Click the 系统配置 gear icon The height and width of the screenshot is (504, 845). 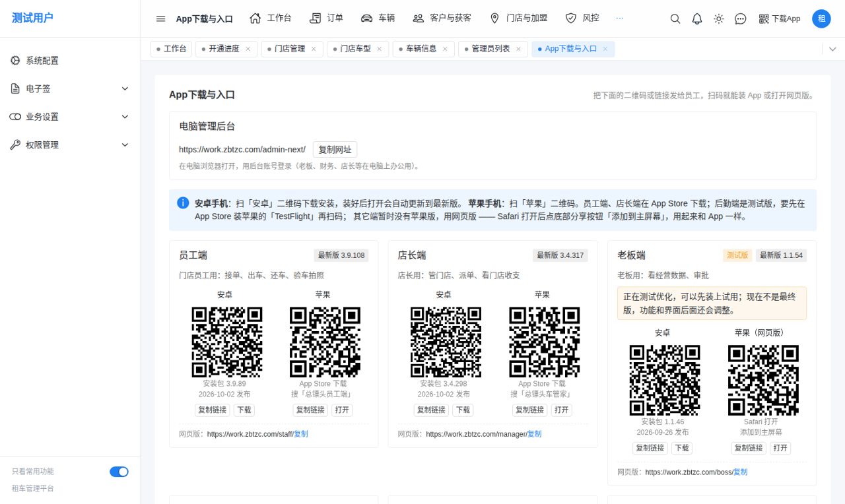(15, 61)
